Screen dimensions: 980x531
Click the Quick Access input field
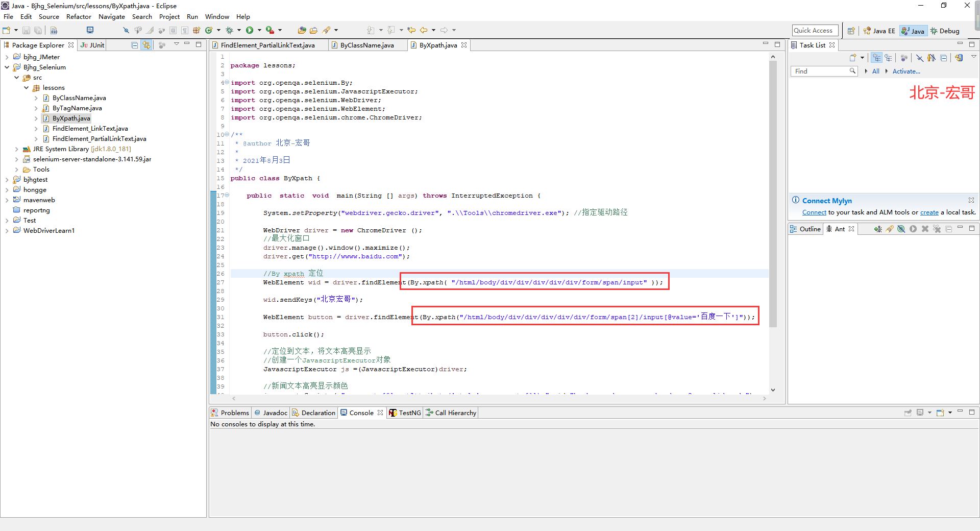(x=815, y=31)
